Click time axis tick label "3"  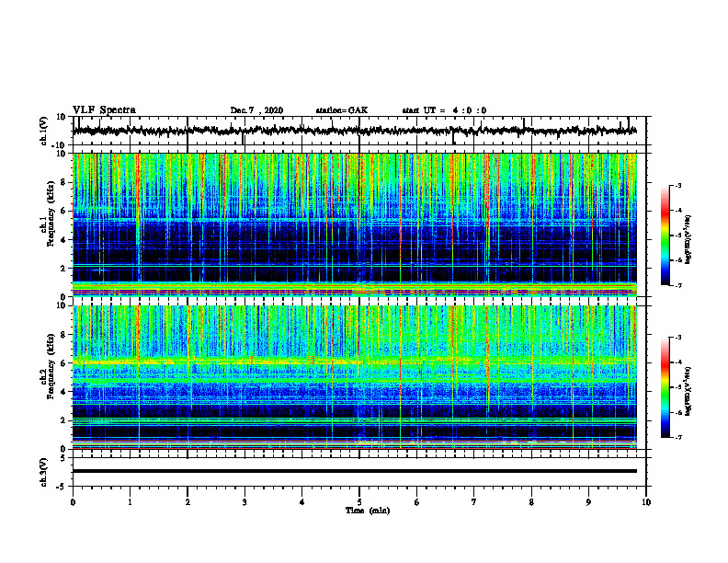[245, 502]
